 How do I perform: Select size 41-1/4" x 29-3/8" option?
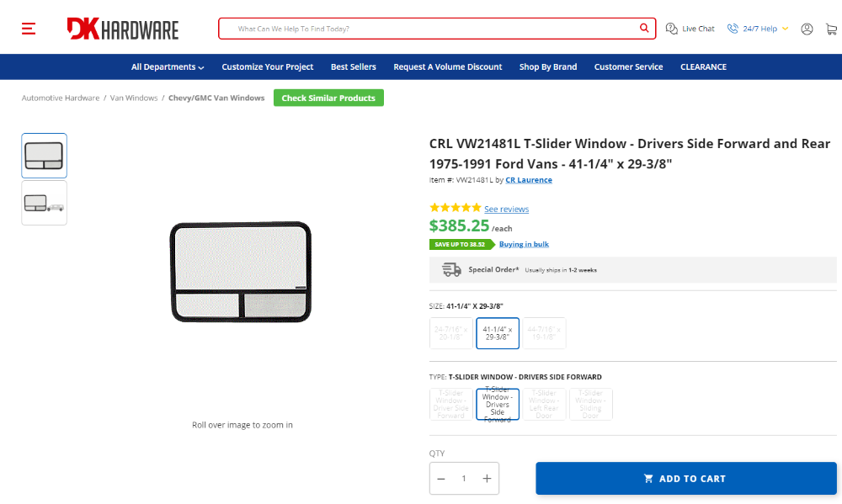pos(498,333)
